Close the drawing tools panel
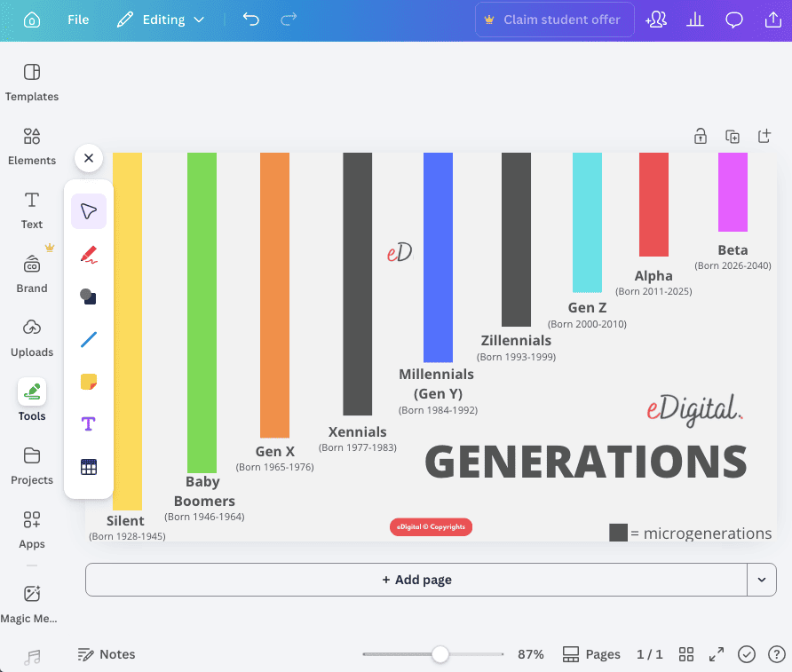 pos(89,158)
